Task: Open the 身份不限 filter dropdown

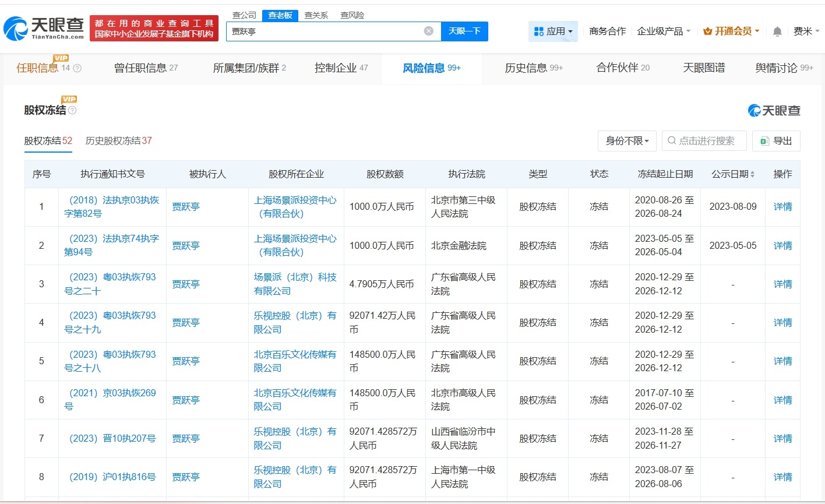Action: pos(627,140)
